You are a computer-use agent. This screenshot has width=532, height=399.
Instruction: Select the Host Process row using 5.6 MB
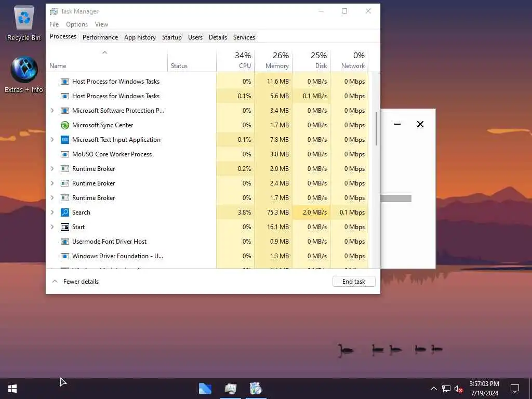click(207, 96)
